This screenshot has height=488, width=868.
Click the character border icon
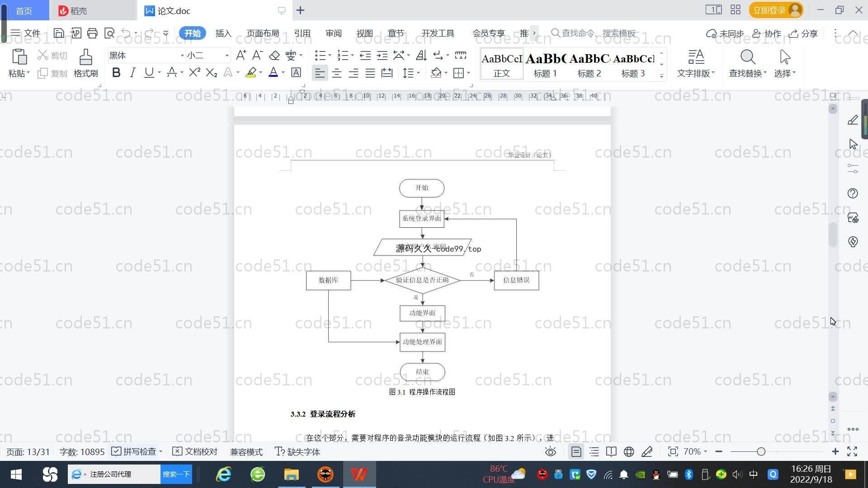[296, 73]
